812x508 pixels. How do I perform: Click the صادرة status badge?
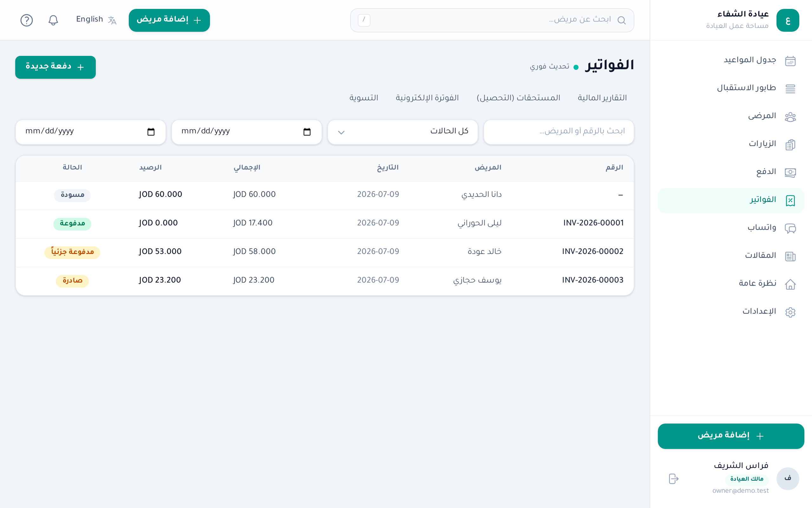[72, 281]
